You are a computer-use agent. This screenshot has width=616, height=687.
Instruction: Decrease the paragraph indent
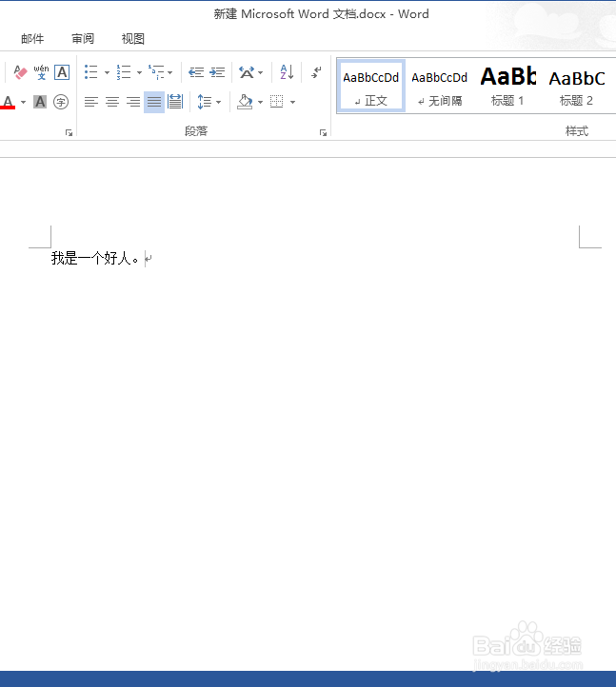coord(196,72)
